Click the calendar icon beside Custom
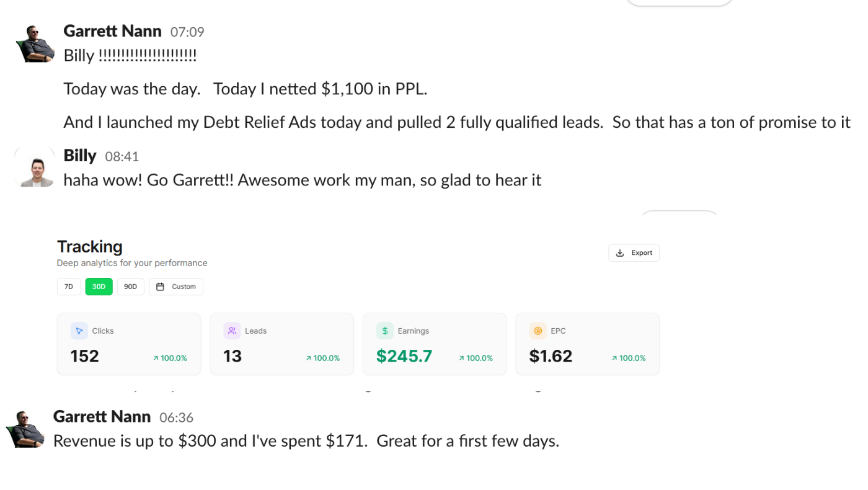The image size is (868, 490). coord(160,287)
